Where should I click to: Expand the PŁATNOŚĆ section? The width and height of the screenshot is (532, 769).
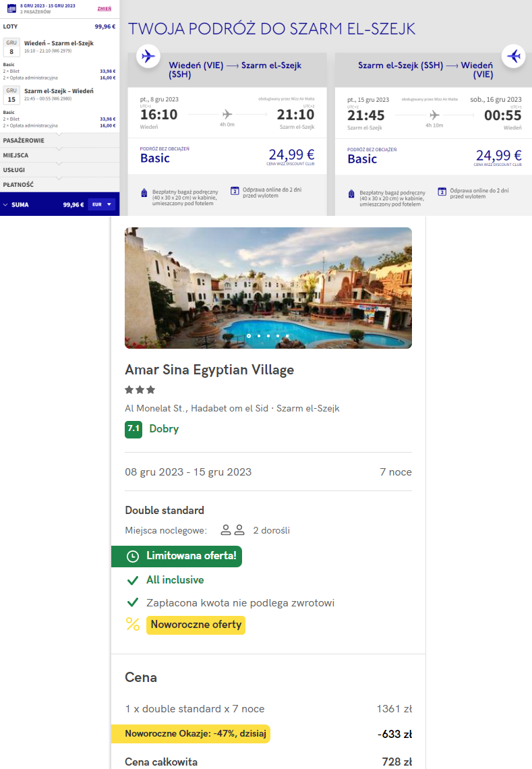[59, 184]
